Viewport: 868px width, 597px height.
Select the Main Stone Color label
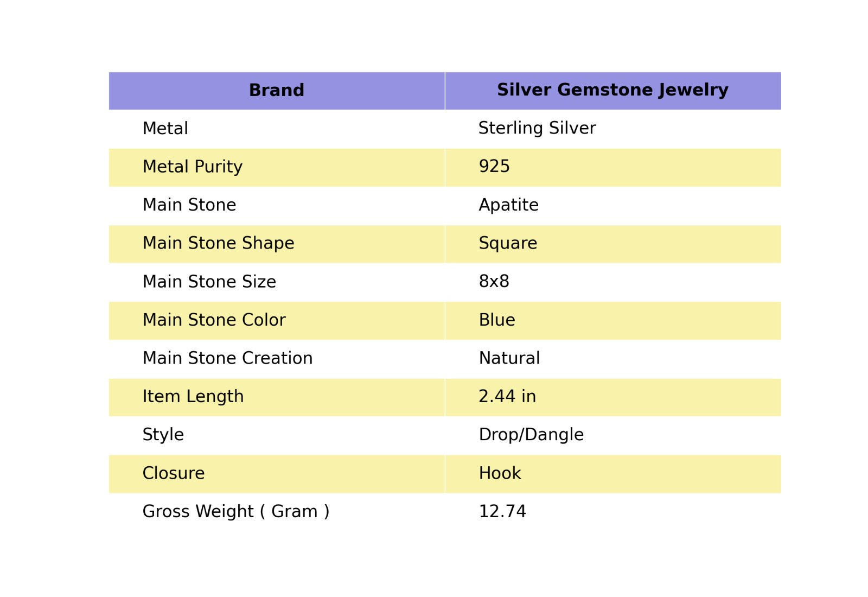[x=214, y=320]
